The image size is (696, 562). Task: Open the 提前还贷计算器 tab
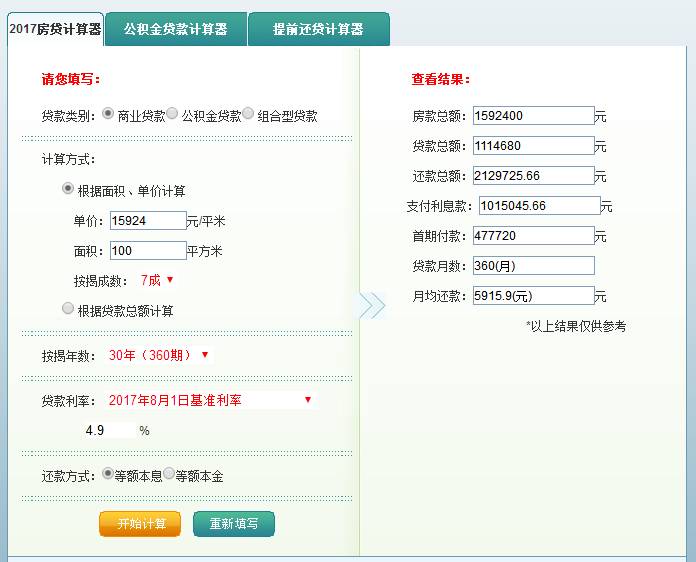[x=319, y=29]
